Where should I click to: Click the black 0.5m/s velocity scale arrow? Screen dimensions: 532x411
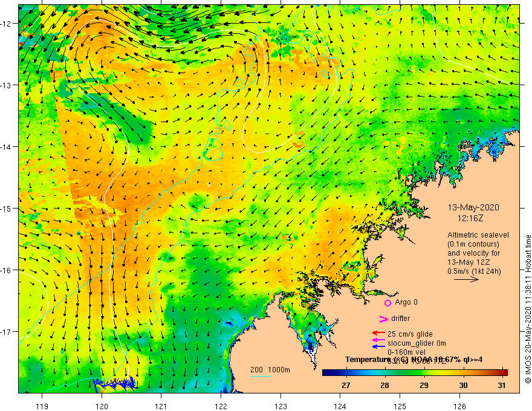(466, 279)
